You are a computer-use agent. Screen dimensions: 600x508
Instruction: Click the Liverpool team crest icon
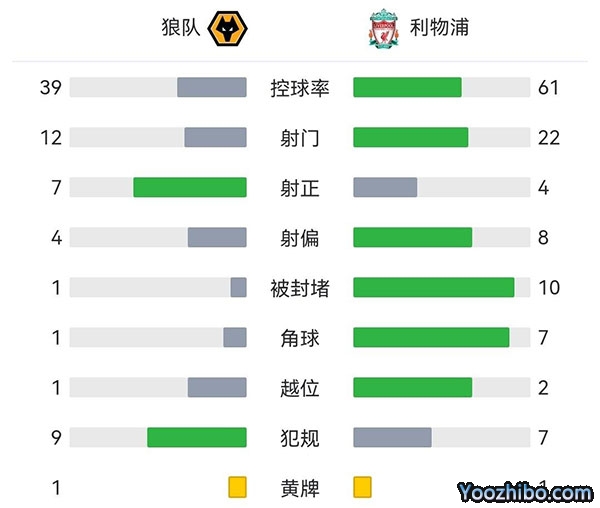click(x=382, y=29)
